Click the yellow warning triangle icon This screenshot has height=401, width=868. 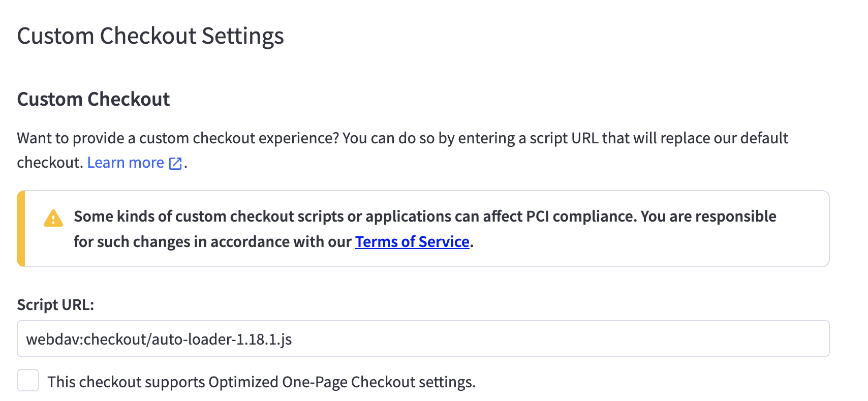[53, 219]
